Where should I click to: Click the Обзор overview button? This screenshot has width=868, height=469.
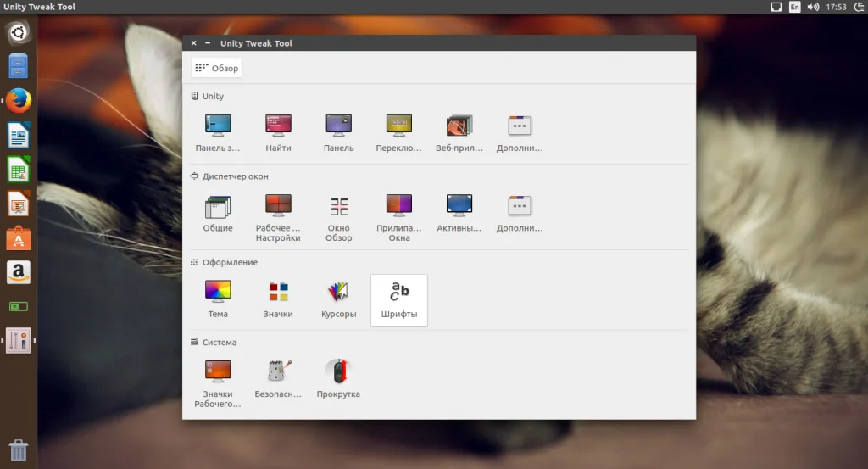(217, 68)
